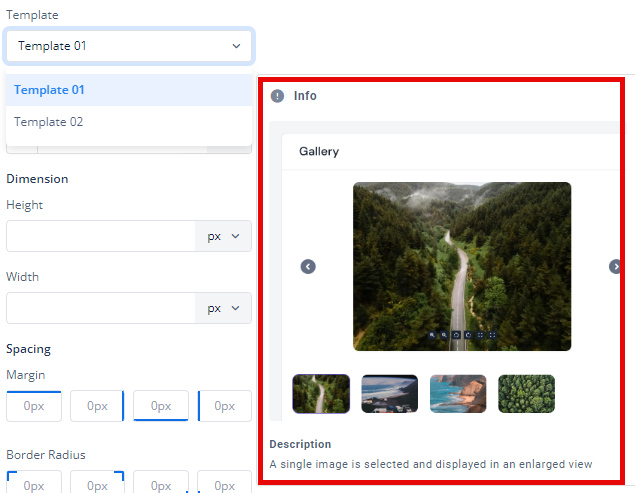
Task: Select the green treetops thumbnail
Action: pyautogui.click(x=526, y=394)
